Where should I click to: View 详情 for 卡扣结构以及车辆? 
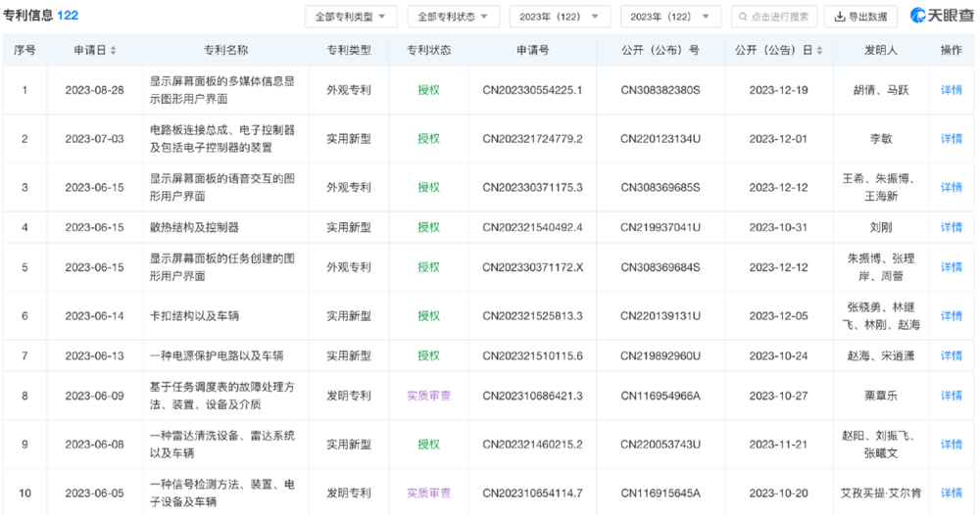(951, 316)
